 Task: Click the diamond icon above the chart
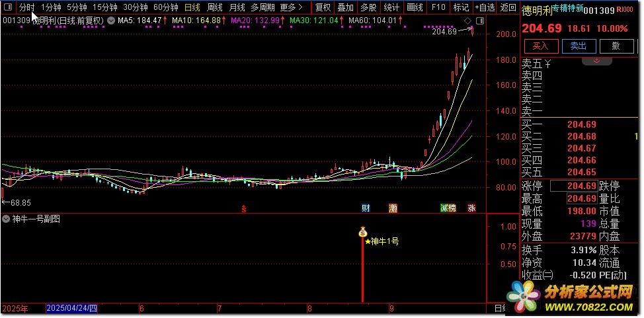pyautogui.click(x=468, y=20)
